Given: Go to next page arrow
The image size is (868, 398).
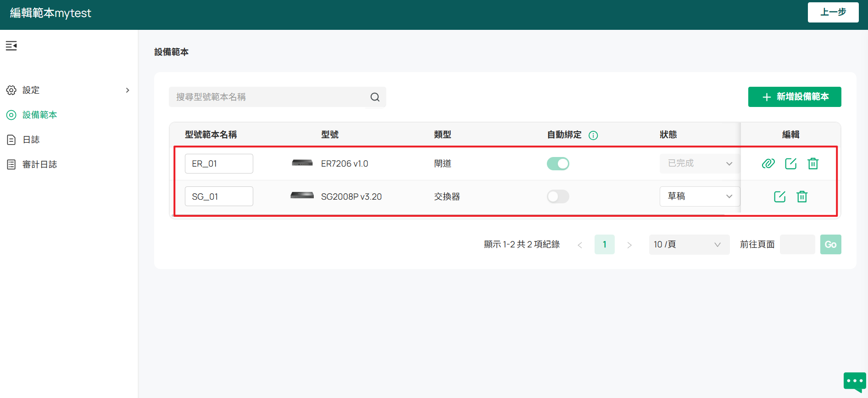Looking at the screenshot, I should [629, 245].
